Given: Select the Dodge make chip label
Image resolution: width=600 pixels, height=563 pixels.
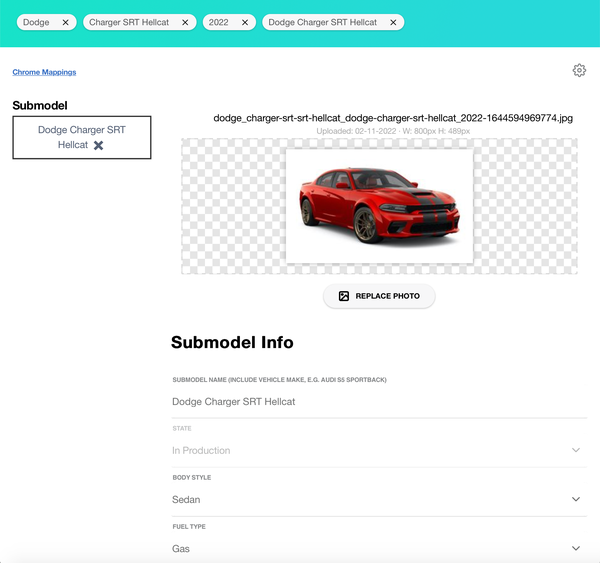Looking at the screenshot, I should 36,22.
